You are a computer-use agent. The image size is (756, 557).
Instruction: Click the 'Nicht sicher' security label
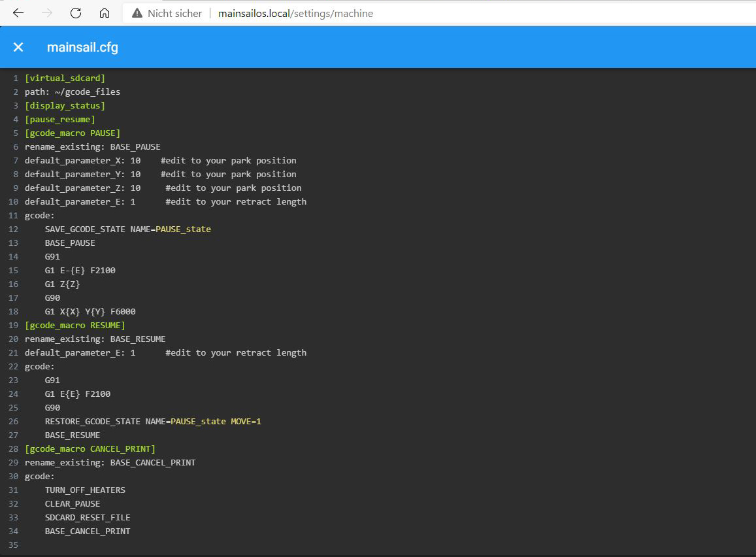click(x=174, y=13)
